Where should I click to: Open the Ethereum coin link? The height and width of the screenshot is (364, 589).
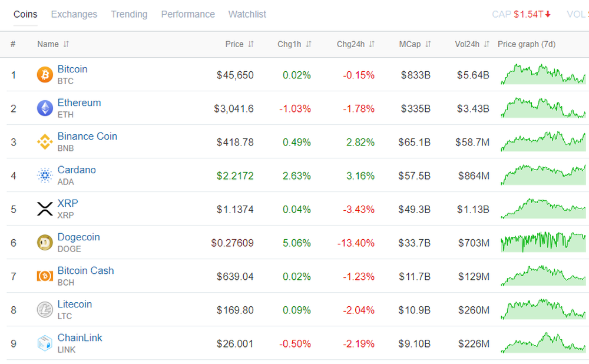(x=80, y=102)
